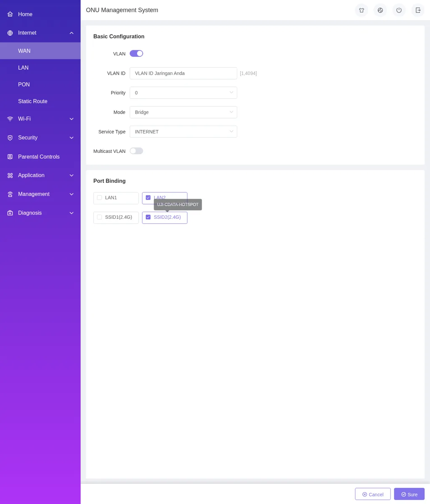Click the Sure button to confirm
This screenshot has height=504, width=430.
[409, 494]
